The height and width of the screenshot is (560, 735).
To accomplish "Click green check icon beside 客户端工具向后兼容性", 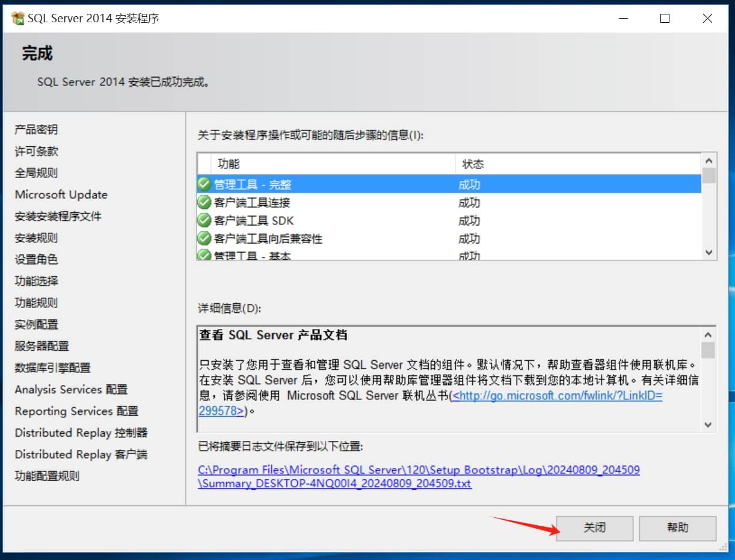I will coord(205,238).
